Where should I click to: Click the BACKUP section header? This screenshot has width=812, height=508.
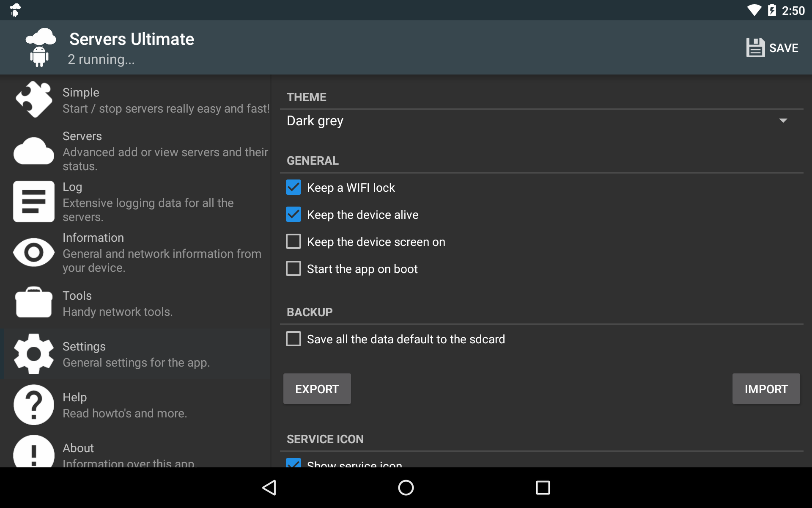pyautogui.click(x=310, y=312)
